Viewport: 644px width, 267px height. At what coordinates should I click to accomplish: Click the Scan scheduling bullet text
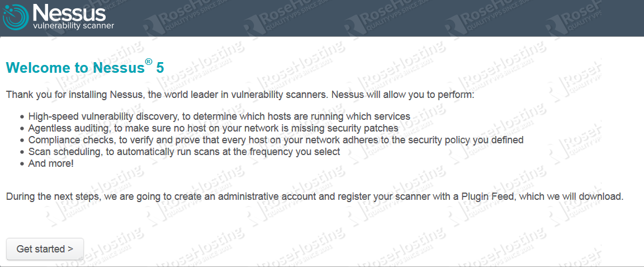(184, 151)
